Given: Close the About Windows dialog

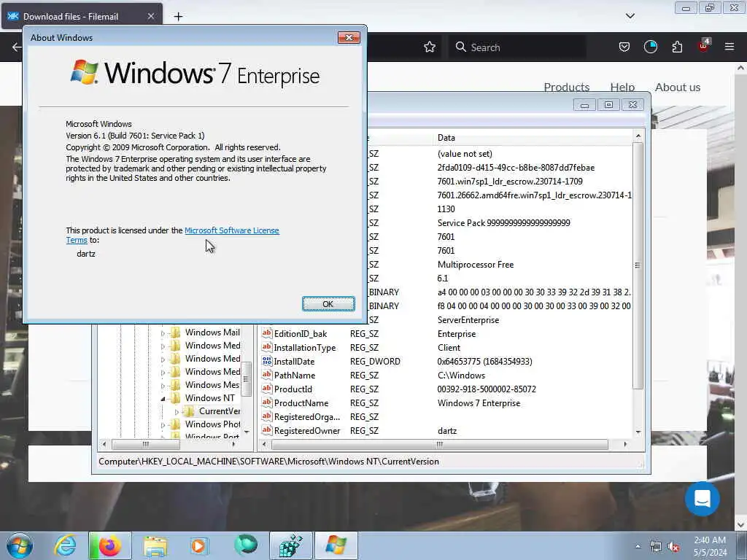Looking at the screenshot, I should click(349, 38).
